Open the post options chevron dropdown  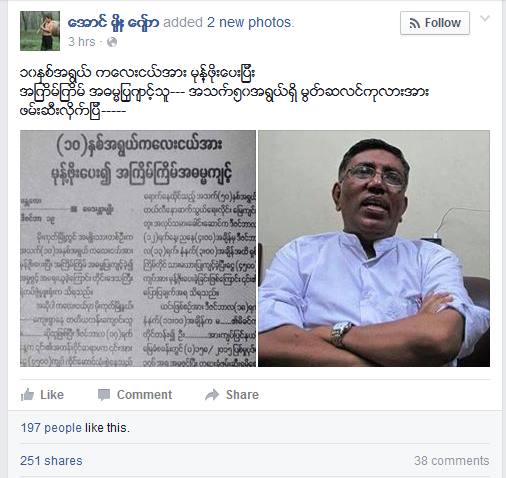pyautogui.click(x=485, y=18)
